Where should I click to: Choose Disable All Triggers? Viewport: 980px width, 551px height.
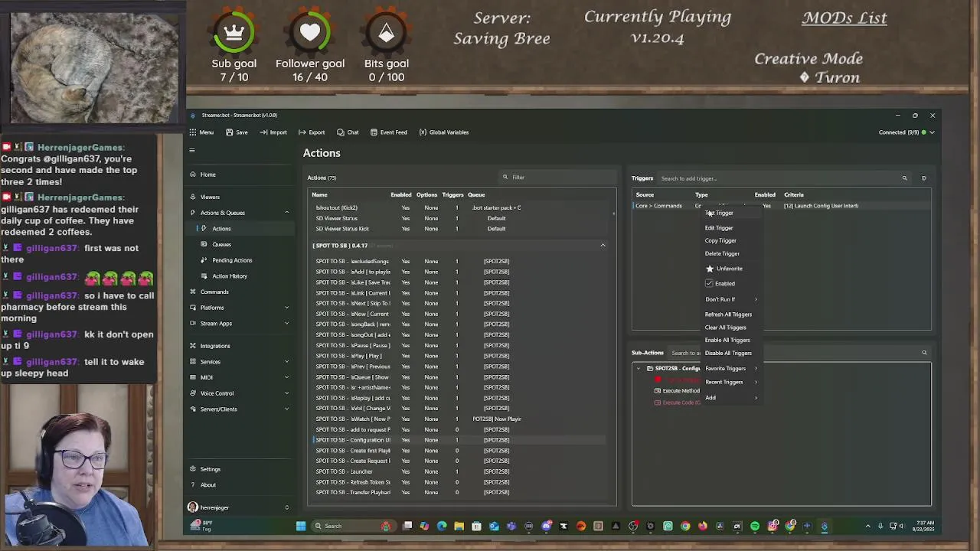coord(728,354)
